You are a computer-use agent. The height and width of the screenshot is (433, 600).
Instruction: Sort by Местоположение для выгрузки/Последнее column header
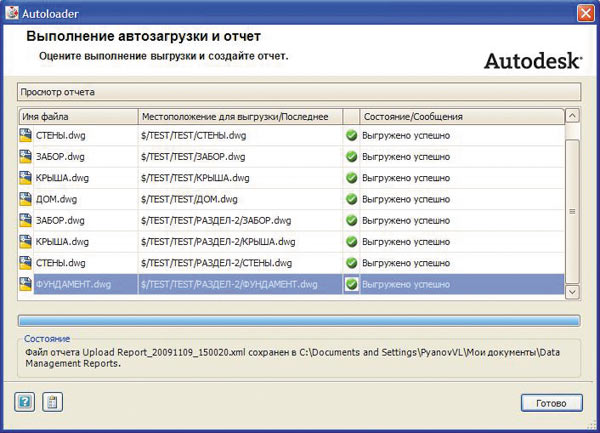tap(240, 117)
